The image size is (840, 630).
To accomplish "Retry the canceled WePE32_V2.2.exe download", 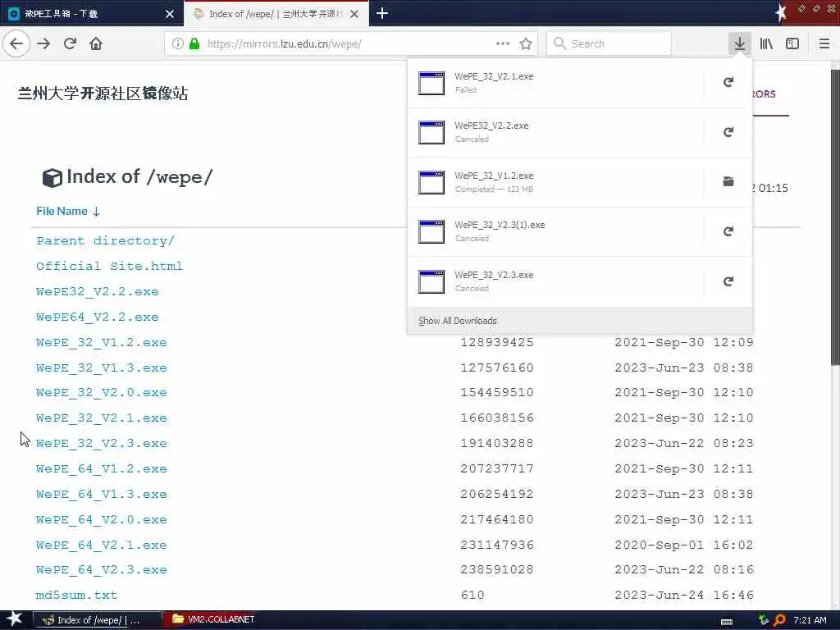I will [728, 132].
